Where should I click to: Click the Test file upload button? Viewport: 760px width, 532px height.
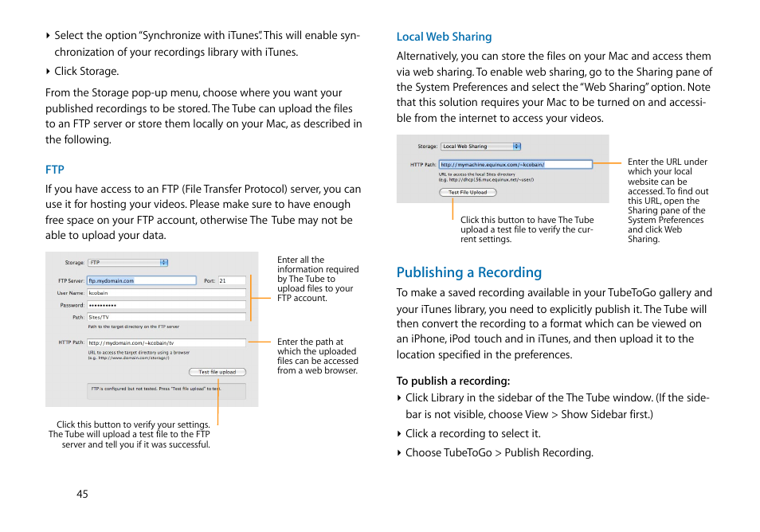tap(217, 372)
